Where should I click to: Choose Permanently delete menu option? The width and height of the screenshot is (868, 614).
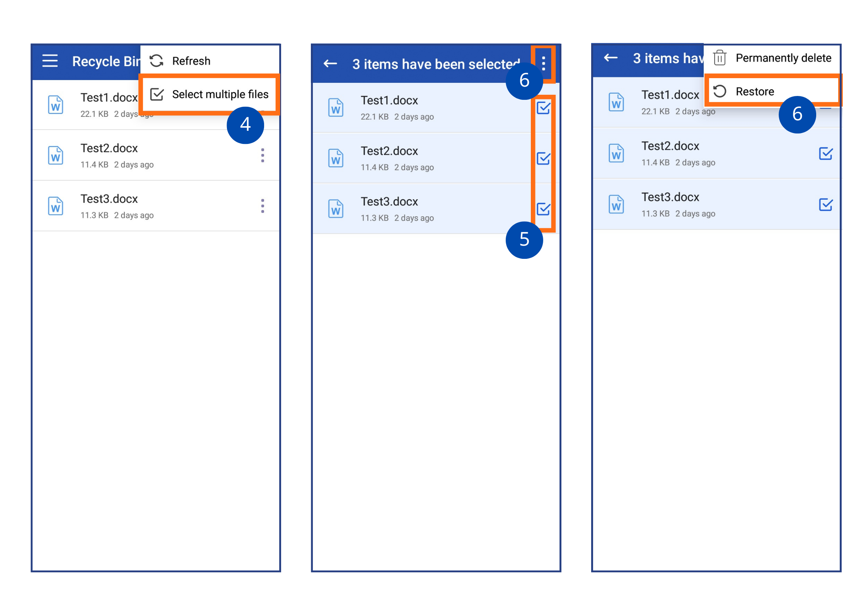[x=772, y=58]
